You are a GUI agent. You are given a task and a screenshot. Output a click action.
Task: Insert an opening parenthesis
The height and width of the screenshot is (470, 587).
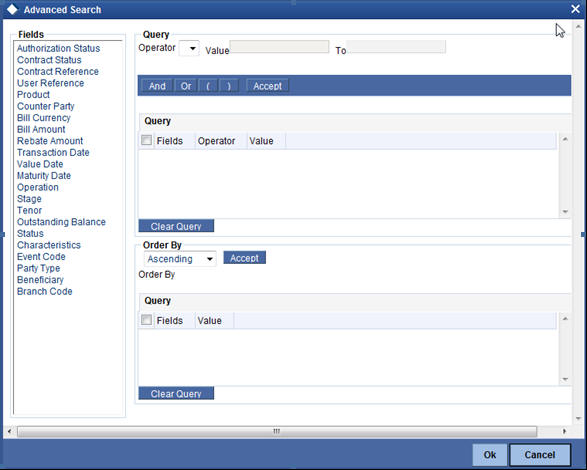pyautogui.click(x=208, y=86)
